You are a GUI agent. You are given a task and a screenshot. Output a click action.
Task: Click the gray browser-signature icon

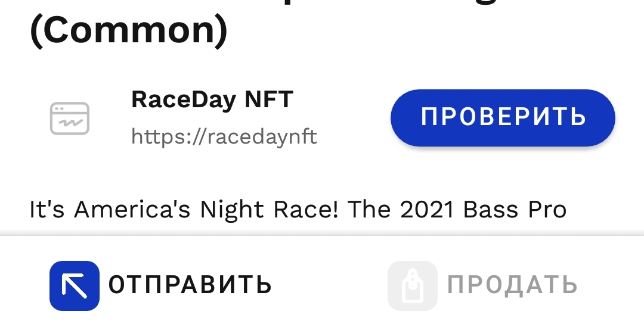[70, 118]
